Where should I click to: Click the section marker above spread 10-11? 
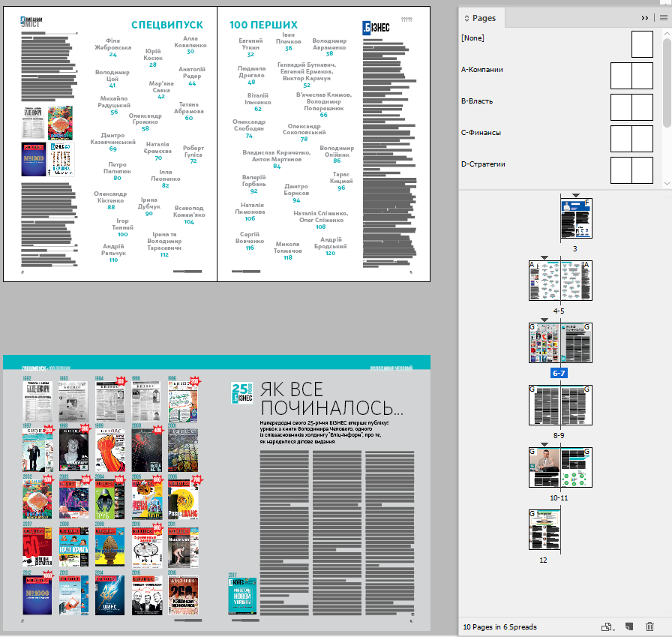pos(544,444)
